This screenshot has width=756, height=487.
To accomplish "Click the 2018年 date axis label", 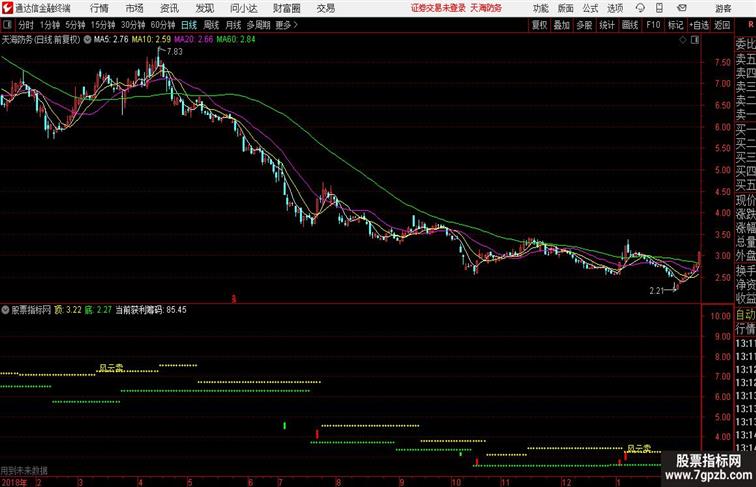I will coord(14,482).
